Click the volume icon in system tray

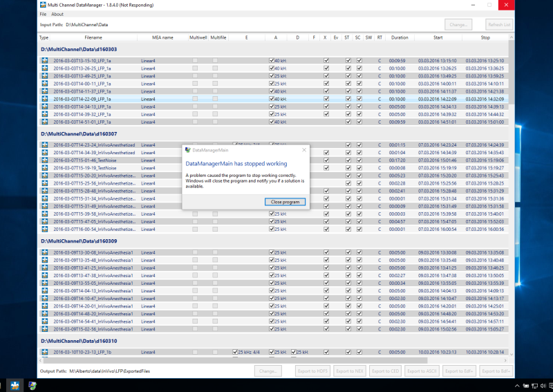(543, 386)
